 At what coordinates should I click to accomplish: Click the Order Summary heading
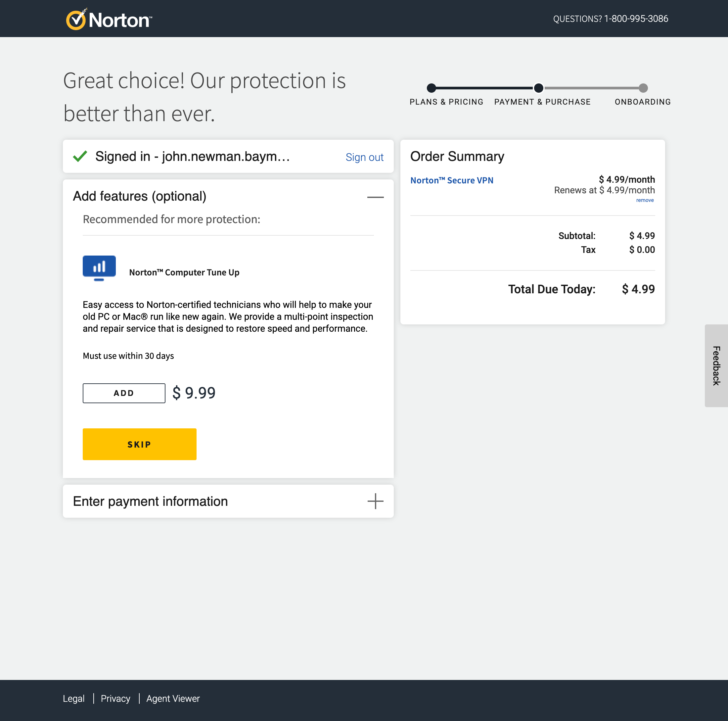tap(457, 156)
